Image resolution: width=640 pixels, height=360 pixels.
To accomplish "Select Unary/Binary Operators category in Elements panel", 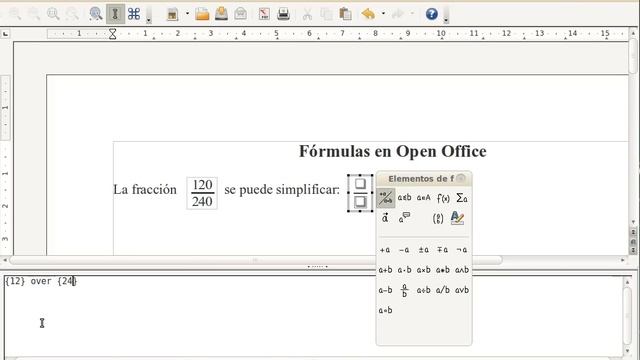I will 386,198.
